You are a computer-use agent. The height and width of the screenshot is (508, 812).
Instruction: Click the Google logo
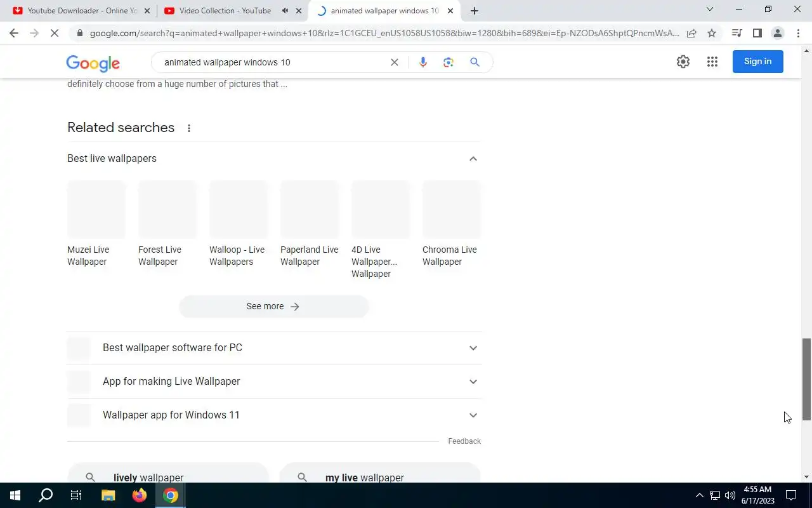[93, 63]
